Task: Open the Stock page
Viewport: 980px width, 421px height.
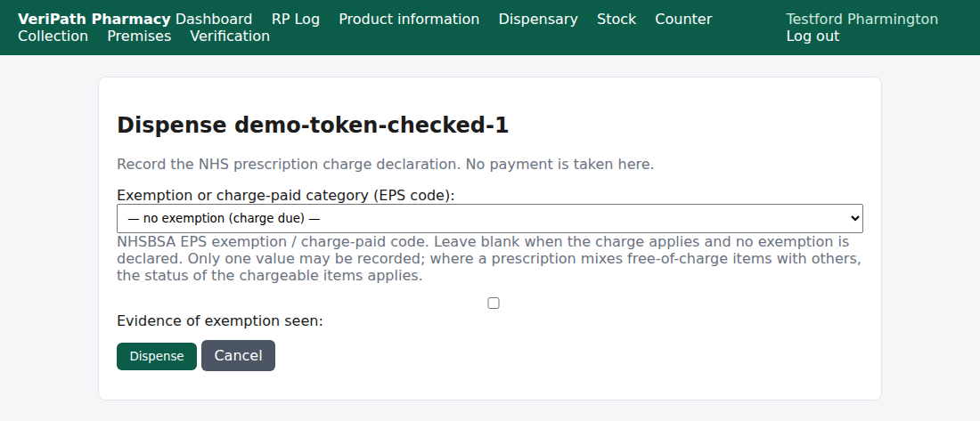Action: pos(617,20)
